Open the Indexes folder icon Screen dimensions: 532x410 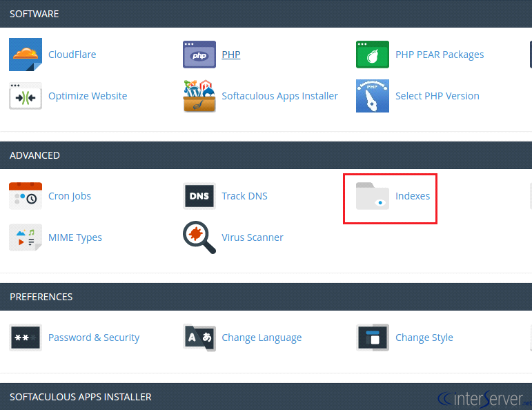pos(373,196)
